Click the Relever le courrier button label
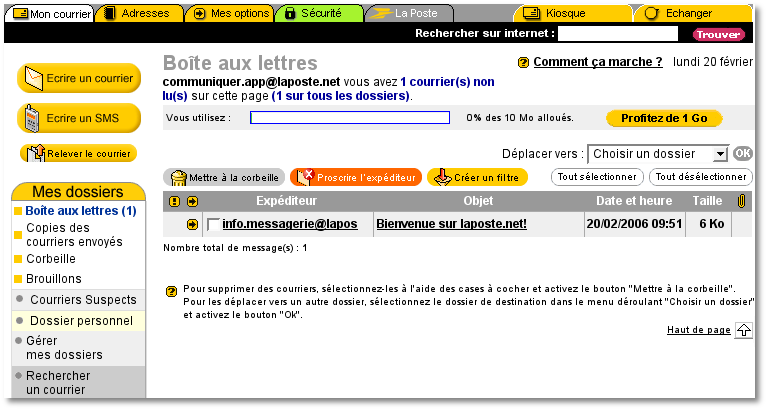 tap(89, 154)
